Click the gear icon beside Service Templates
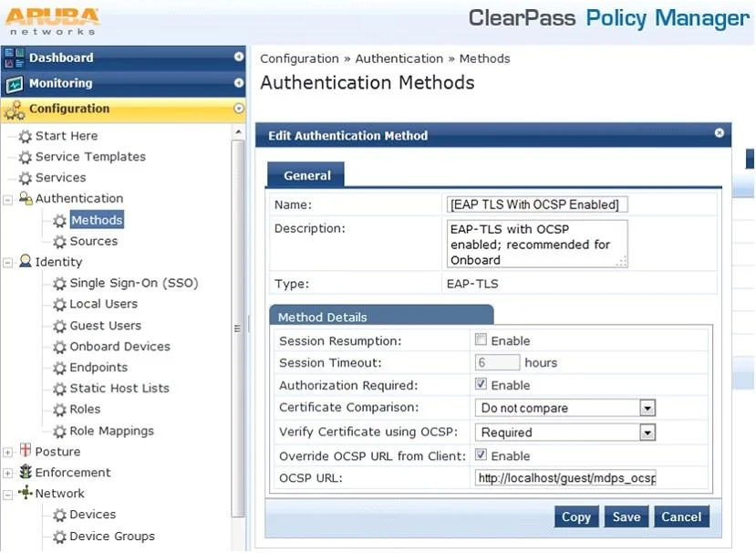The image size is (756, 553). coord(25,157)
